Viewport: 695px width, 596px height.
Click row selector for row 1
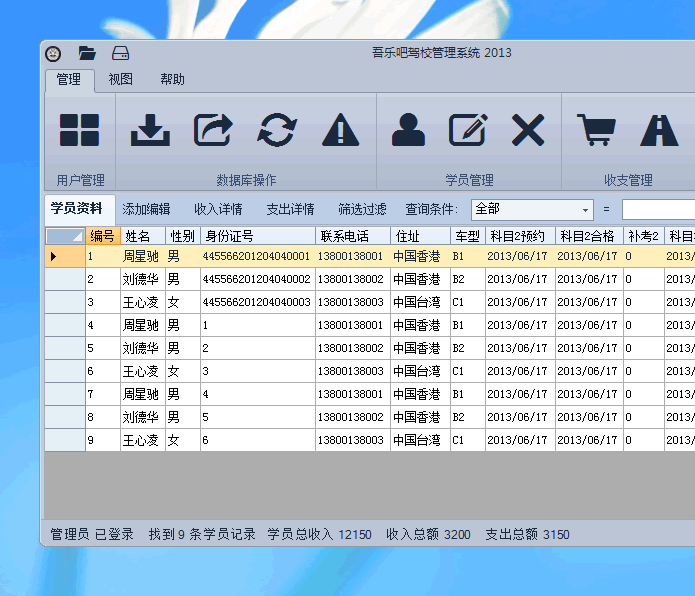(65, 256)
